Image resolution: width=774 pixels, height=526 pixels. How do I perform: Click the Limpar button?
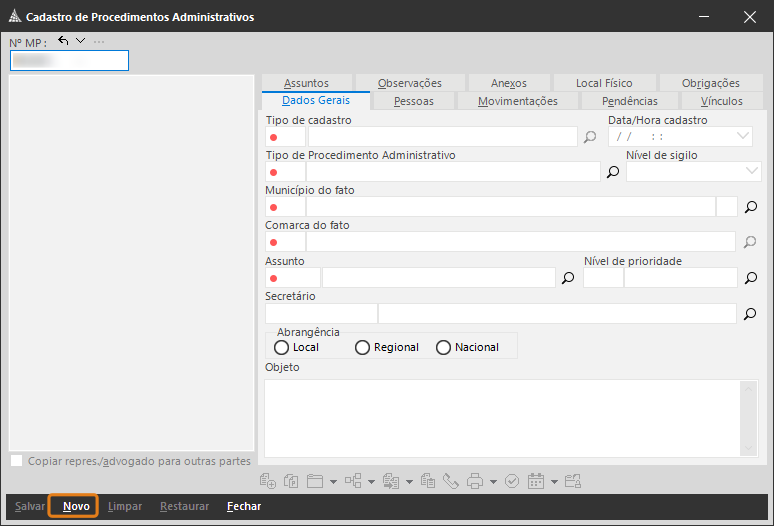125,506
